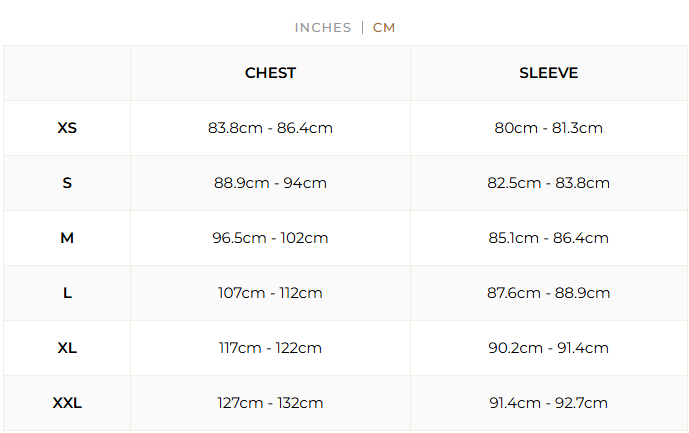Click the XL chest value 117cm - 122cm
The image size is (689, 433).
(270, 348)
